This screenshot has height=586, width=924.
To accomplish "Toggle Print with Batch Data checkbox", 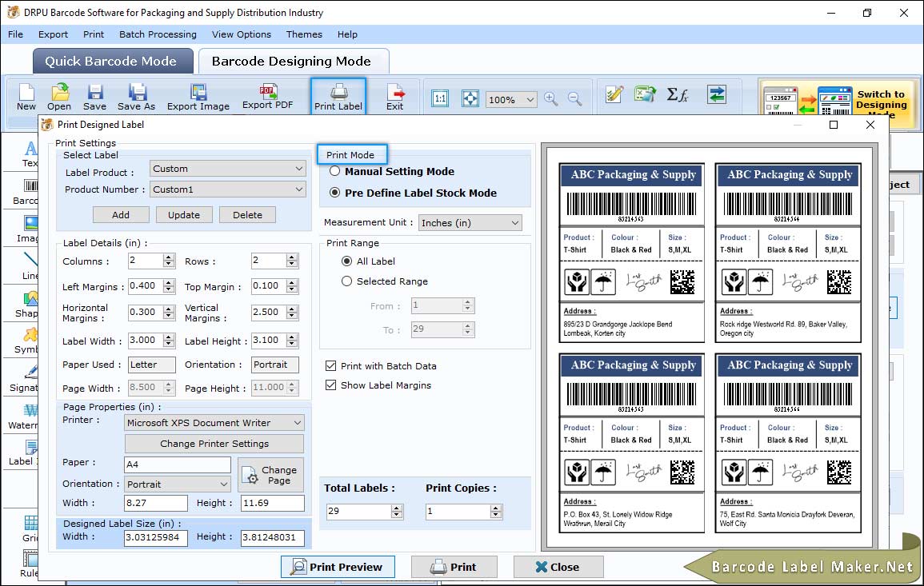I will pyautogui.click(x=330, y=365).
